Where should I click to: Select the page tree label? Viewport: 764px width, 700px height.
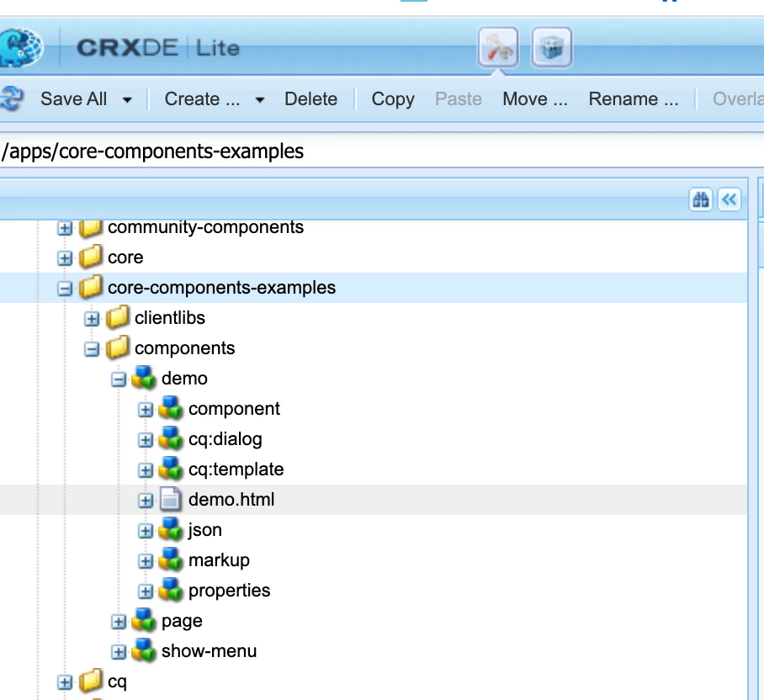[x=182, y=622]
